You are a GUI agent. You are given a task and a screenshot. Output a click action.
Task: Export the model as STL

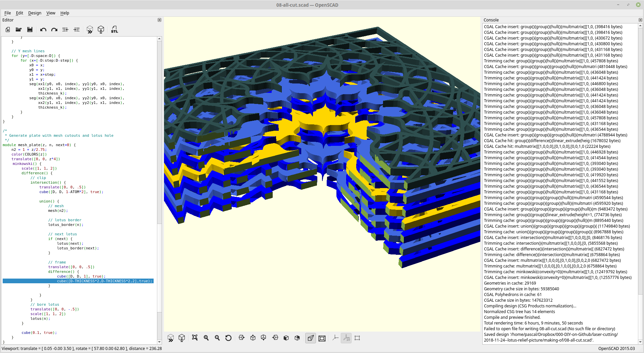[114, 30]
